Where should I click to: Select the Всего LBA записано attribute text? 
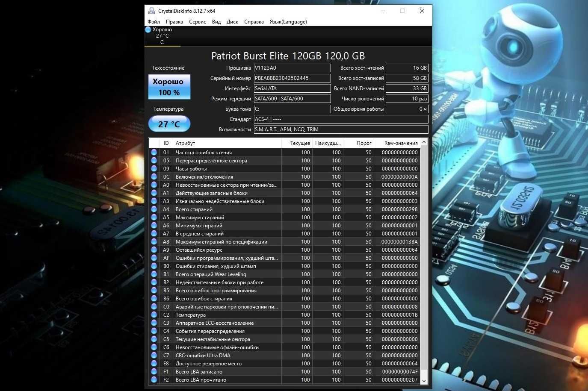[199, 372]
